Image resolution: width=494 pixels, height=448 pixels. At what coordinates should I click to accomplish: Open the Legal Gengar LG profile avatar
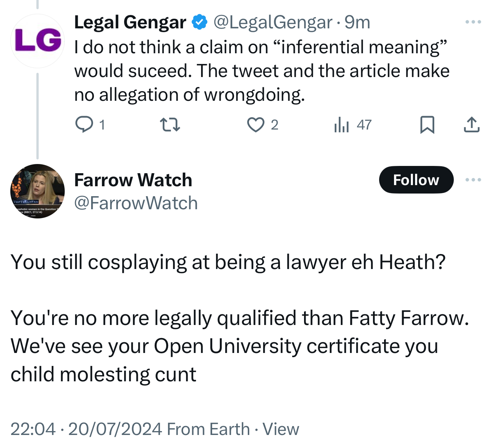coord(38,41)
